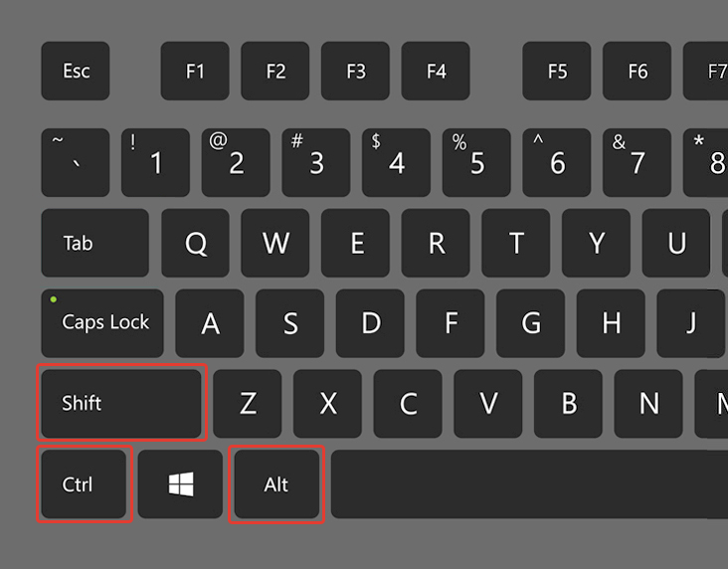Click the highlighted Shift key
728x569 pixels.
[121, 403]
